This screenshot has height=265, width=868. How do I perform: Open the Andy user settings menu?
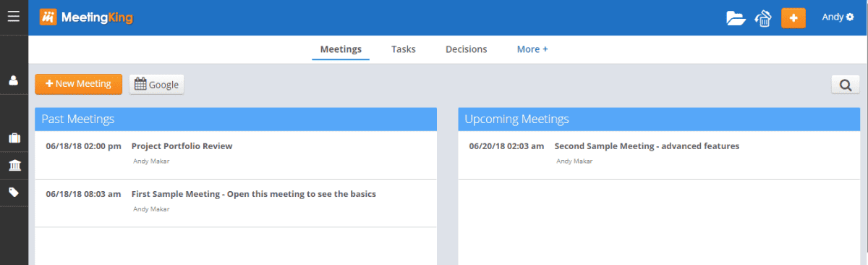click(838, 17)
